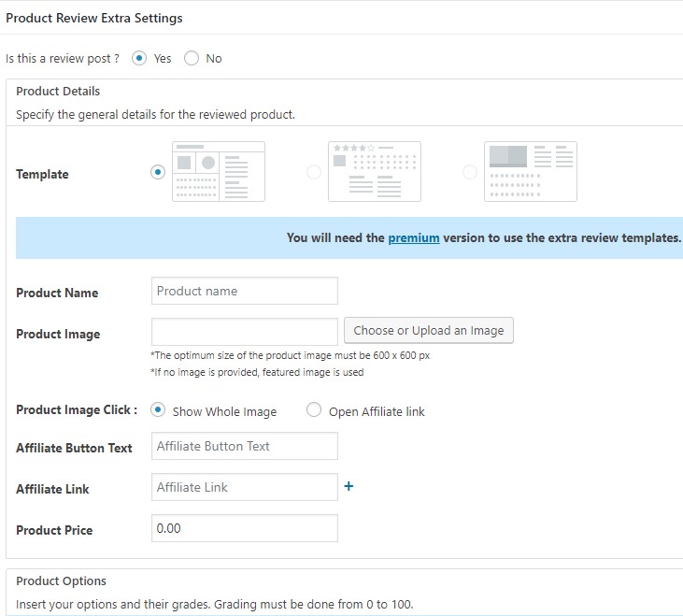Click the Product Name input field
This screenshot has width=683, height=616.
point(244,291)
